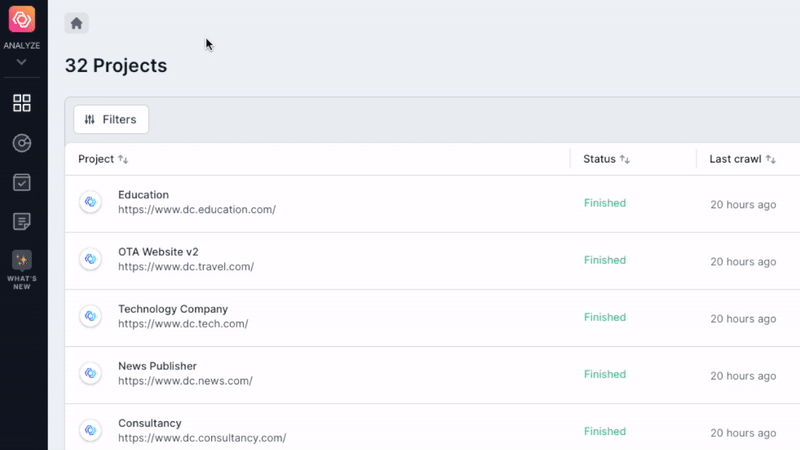Click Finished status of Consultancy row

605,432
